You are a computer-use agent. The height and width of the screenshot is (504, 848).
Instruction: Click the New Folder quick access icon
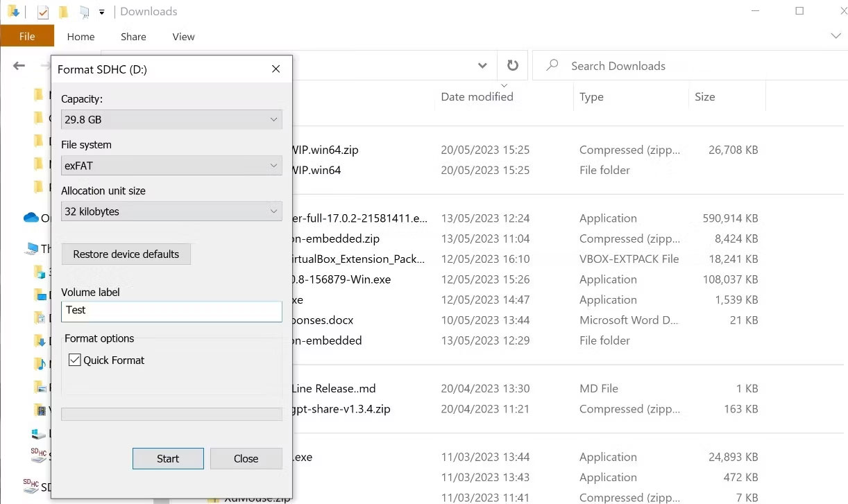pos(63,12)
